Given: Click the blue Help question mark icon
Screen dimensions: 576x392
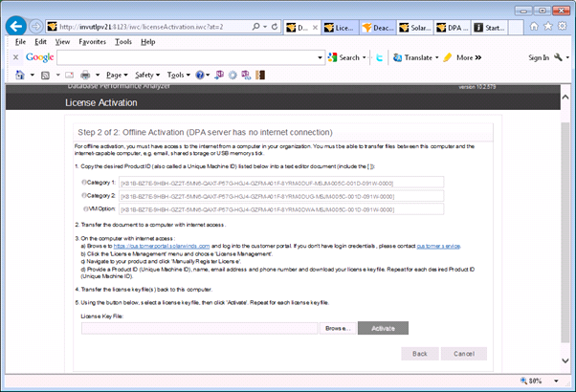Looking at the screenshot, I should 199,76.
